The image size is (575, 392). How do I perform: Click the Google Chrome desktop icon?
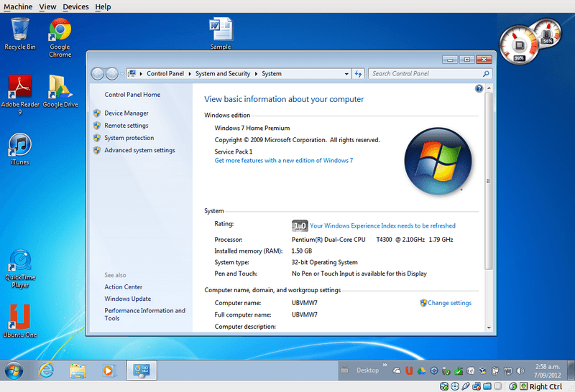coord(60,38)
